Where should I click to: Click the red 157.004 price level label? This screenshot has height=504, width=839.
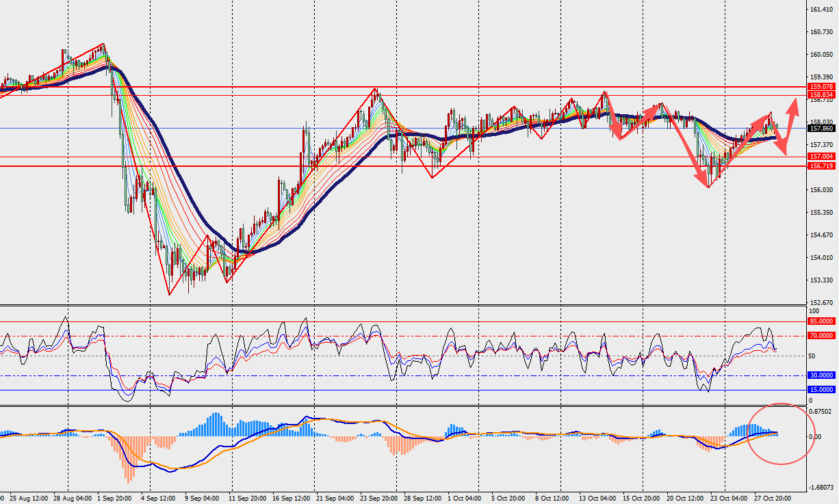coord(821,157)
